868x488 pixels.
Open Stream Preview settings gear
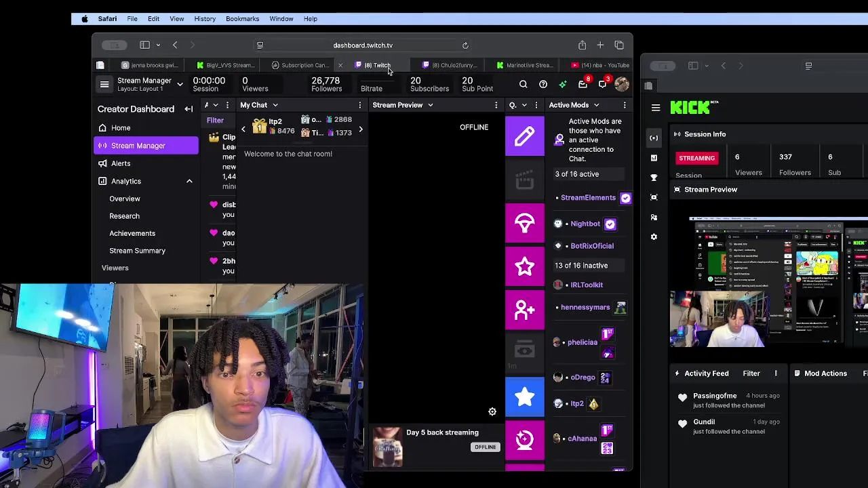[x=492, y=411]
